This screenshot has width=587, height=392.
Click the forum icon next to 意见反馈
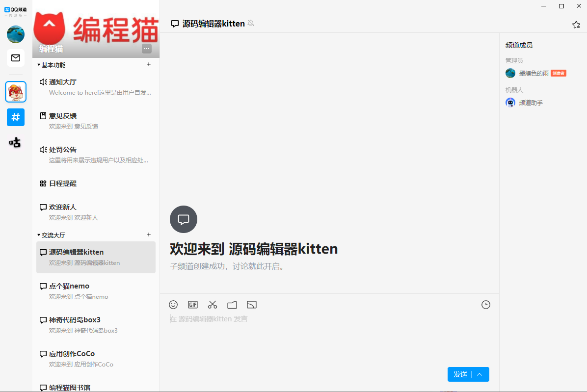pos(43,116)
